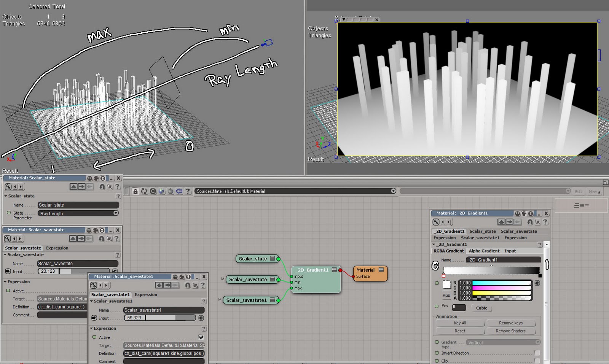
Task: Click the undo icon in the _2D_Gradient1 panel
Action: click(530, 222)
